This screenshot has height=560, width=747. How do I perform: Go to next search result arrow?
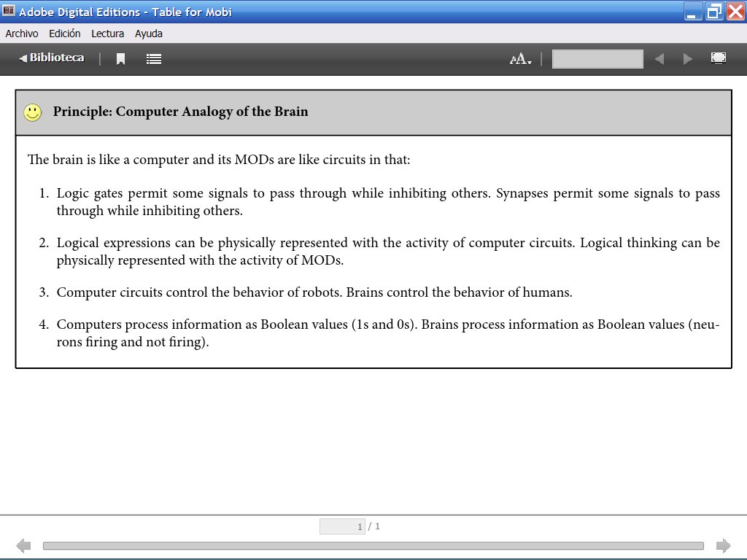coord(687,59)
